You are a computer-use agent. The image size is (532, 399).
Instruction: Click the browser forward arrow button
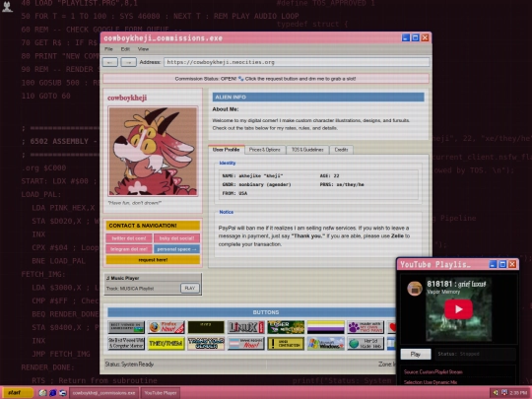point(129,62)
